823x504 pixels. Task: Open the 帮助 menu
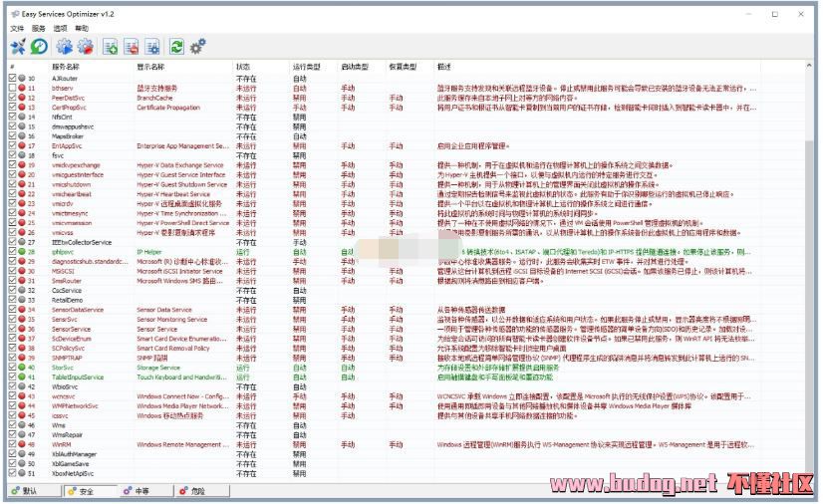82,28
